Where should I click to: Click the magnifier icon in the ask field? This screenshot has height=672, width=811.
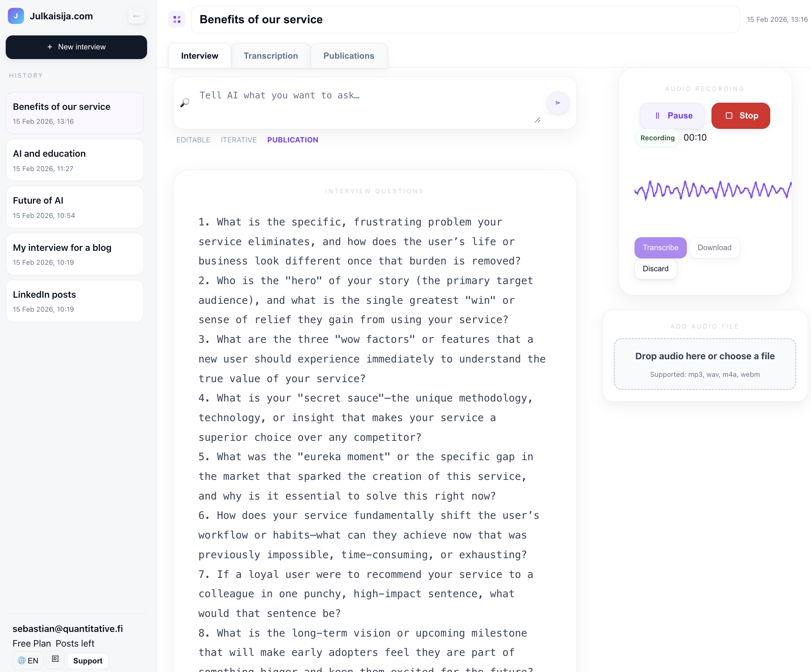185,102
